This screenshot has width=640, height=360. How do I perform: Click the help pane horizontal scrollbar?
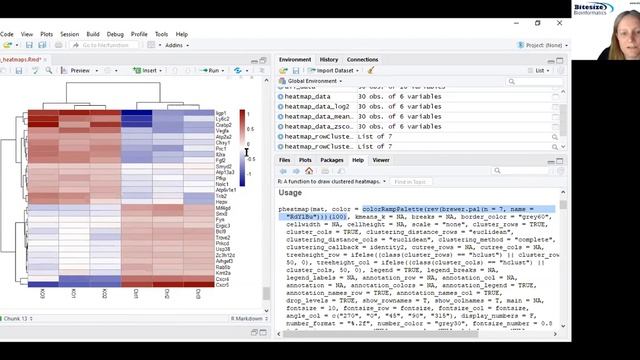click(380, 334)
